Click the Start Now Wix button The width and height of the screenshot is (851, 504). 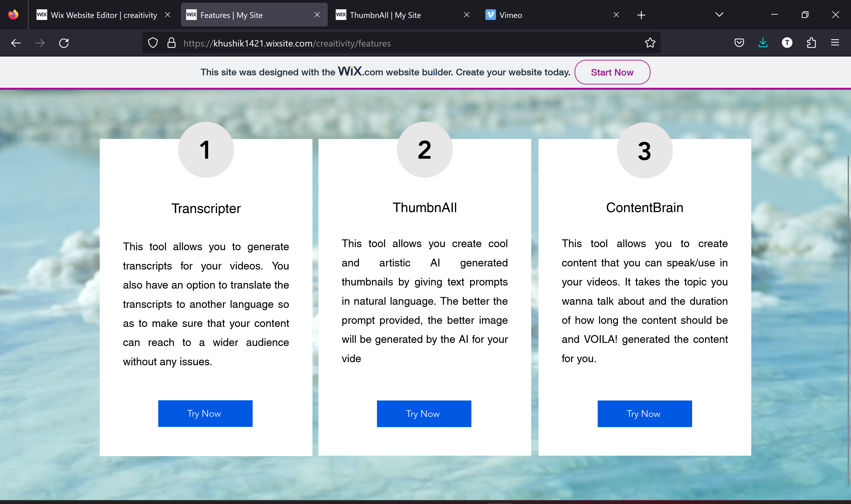tap(612, 72)
